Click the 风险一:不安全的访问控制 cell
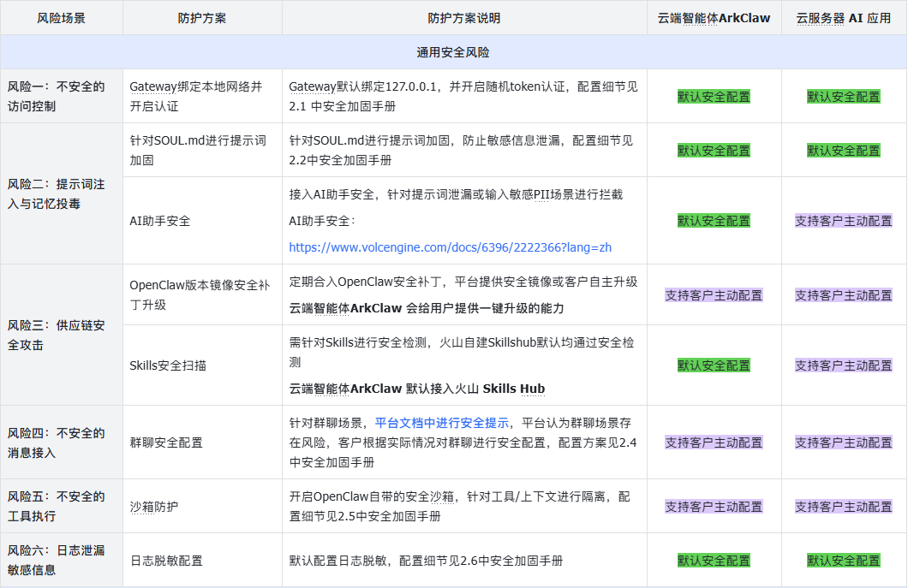 (62, 96)
